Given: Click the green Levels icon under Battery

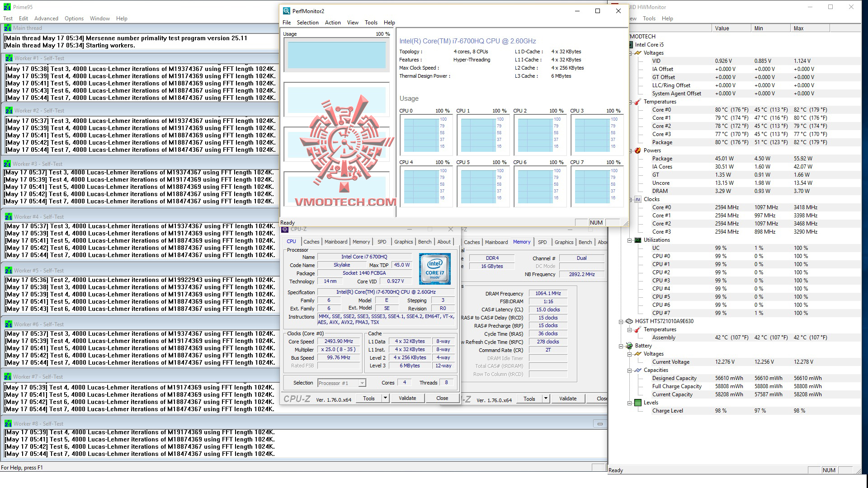Looking at the screenshot, I should [x=637, y=403].
